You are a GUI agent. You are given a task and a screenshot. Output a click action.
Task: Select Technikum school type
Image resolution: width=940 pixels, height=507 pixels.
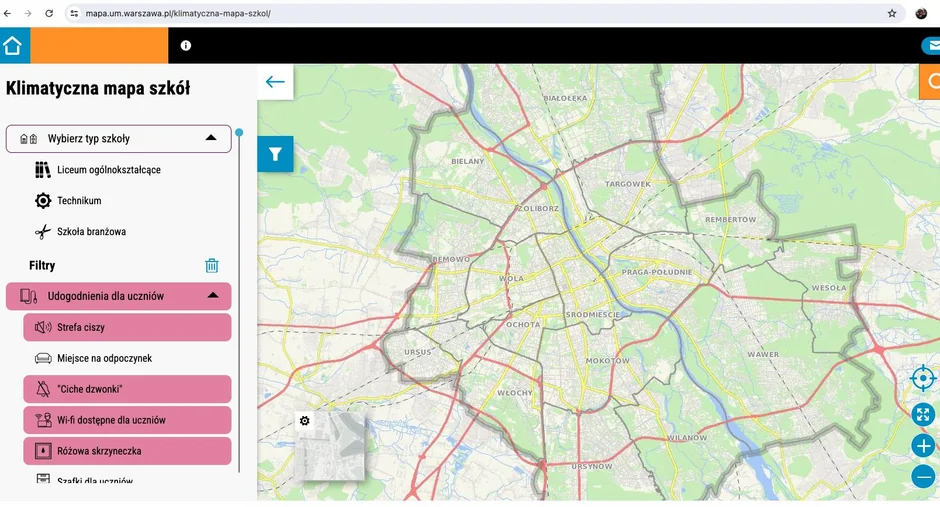pyautogui.click(x=78, y=201)
